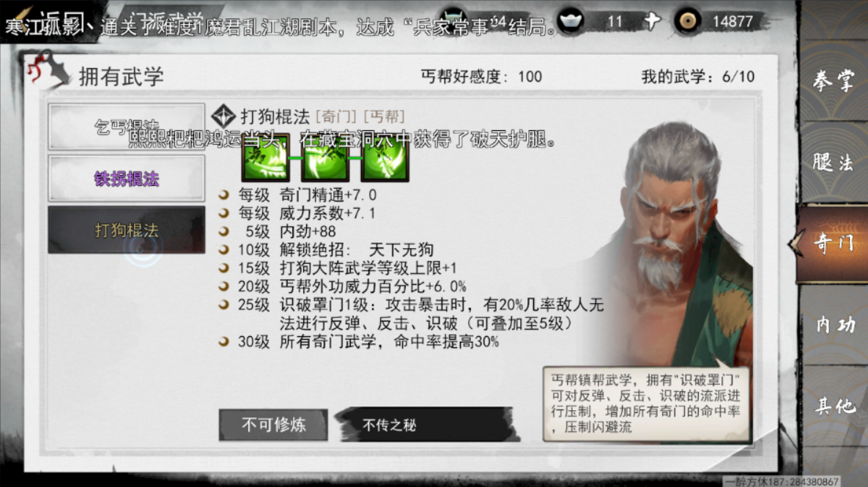Switch to the 腿法 category tab
Screen dimensions: 868x487
[834, 162]
